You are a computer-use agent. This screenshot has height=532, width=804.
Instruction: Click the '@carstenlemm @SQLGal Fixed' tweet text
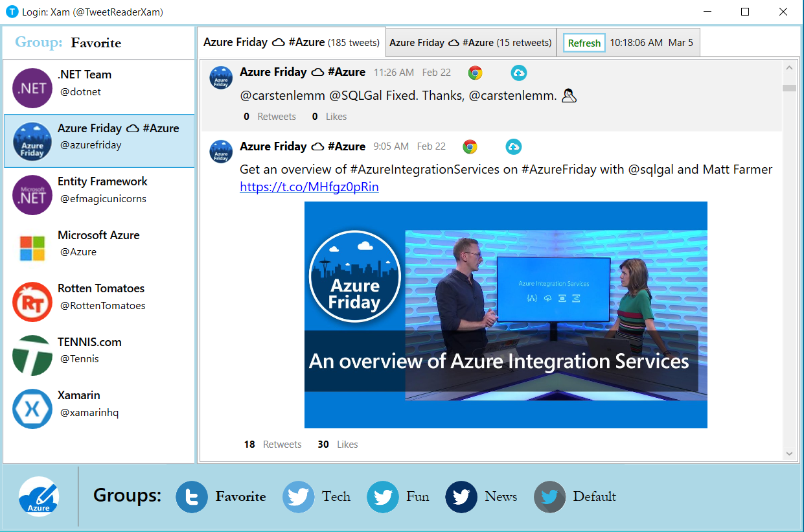(398, 96)
